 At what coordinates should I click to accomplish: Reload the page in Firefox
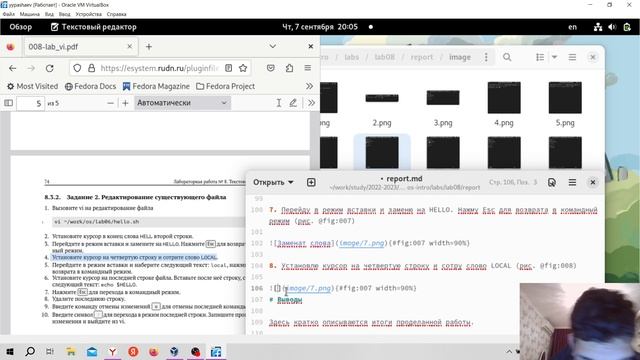[49, 68]
